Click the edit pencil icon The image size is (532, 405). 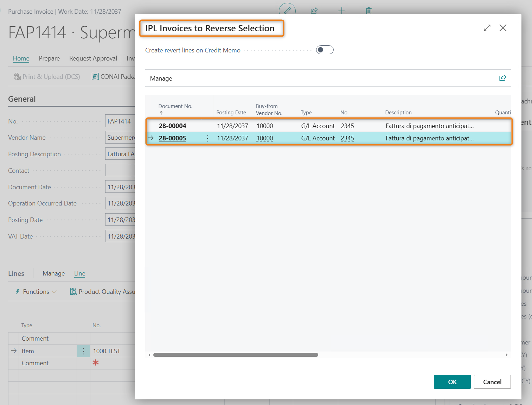coord(287,11)
